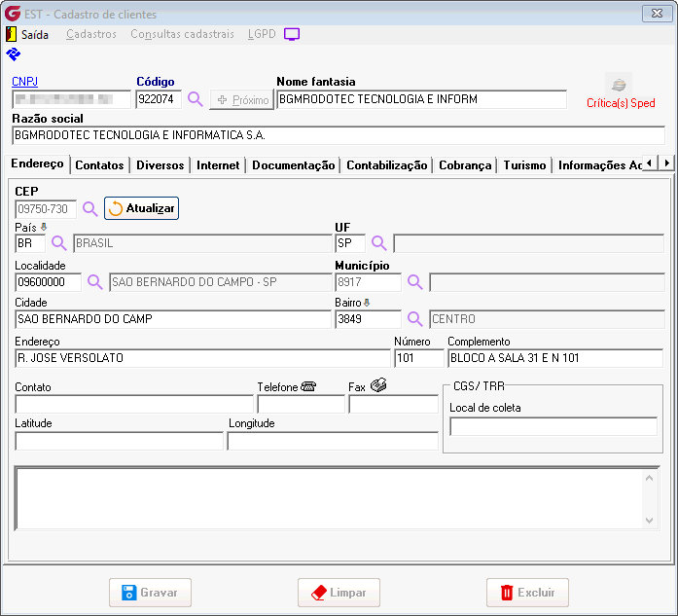This screenshot has height=616, width=678.
Task: Select the Endereço tab
Action: point(37,163)
